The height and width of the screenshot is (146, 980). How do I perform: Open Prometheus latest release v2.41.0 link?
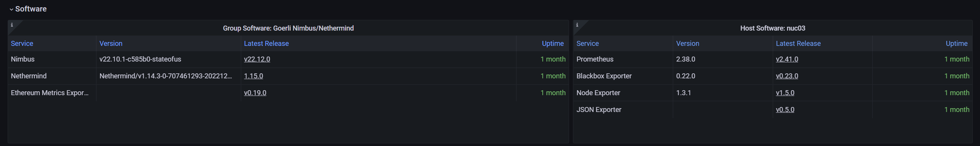pyautogui.click(x=787, y=59)
